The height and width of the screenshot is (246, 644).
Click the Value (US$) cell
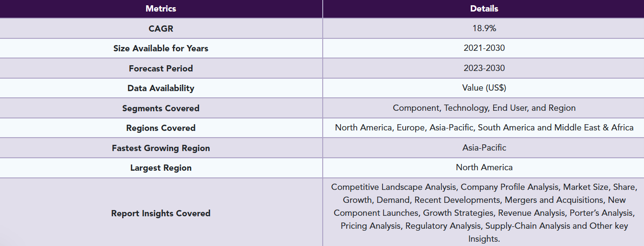pos(484,88)
